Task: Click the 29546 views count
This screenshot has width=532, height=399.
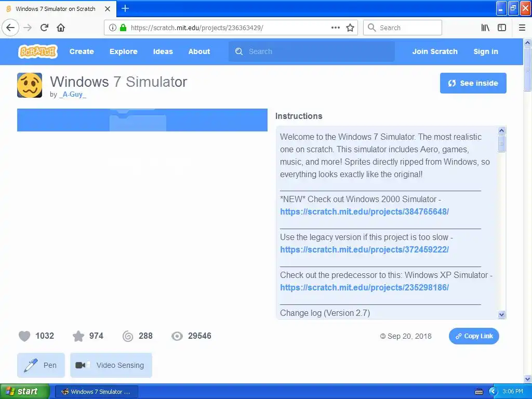Action: pyautogui.click(x=199, y=336)
